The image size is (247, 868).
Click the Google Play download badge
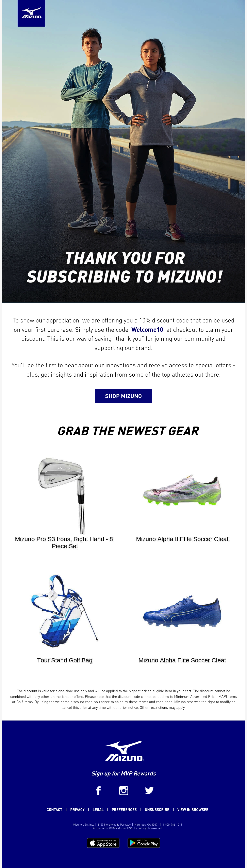click(144, 843)
